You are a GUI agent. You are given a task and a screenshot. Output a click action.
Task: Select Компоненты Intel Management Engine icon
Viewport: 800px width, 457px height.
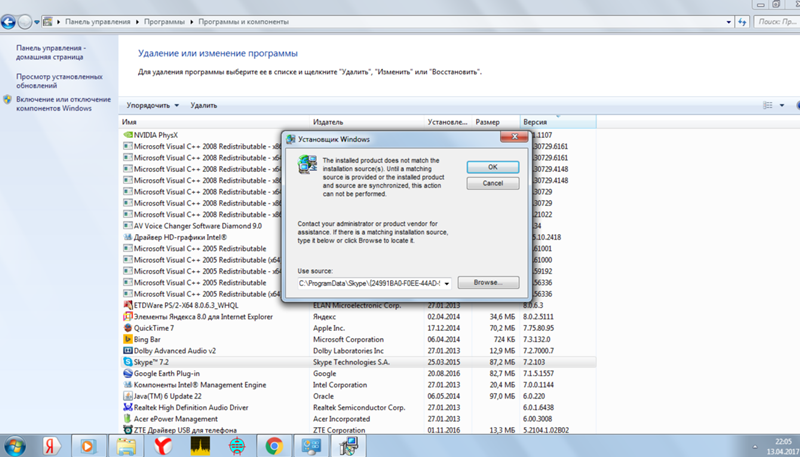click(128, 385)
